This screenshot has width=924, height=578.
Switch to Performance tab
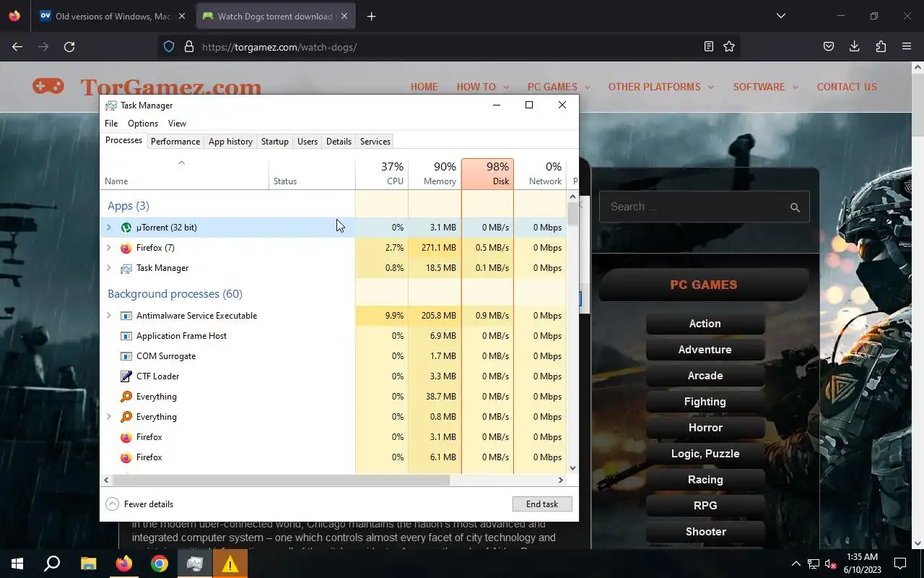point(175,142)
